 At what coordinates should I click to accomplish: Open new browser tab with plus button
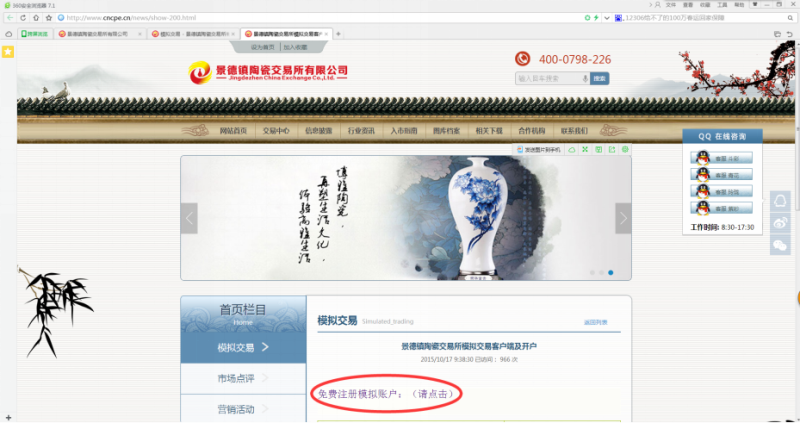tap(338, 34)
